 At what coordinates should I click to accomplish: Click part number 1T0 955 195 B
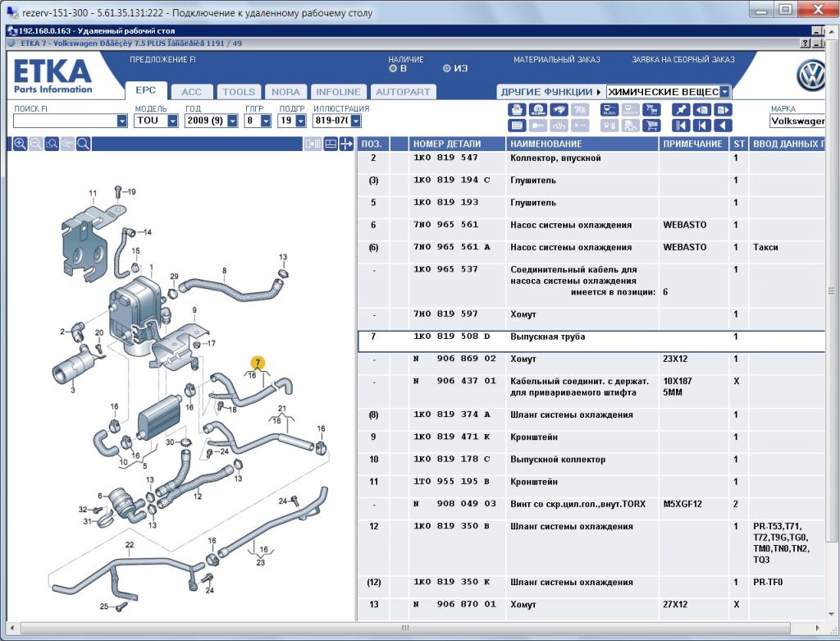pyautogui.click(x=452, y=481)
